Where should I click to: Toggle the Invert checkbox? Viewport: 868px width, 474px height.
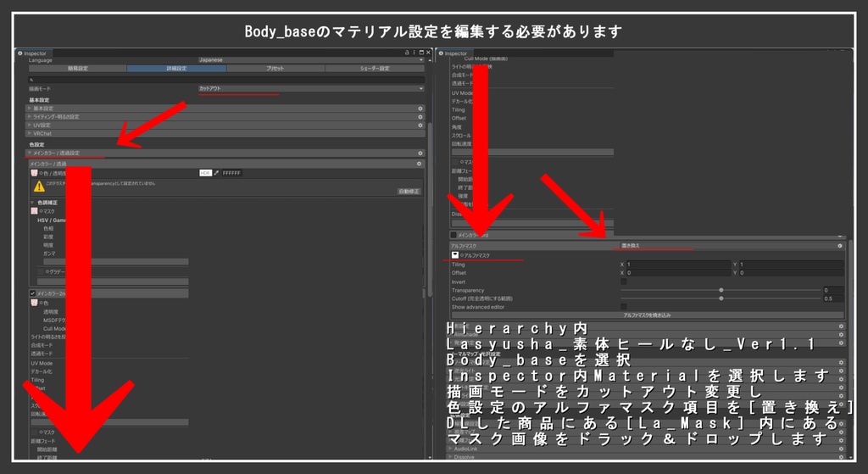coord(624,282)
